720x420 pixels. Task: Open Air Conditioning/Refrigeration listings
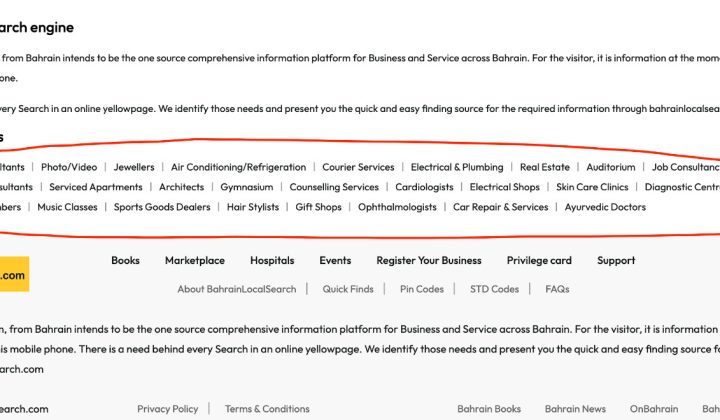237,167
